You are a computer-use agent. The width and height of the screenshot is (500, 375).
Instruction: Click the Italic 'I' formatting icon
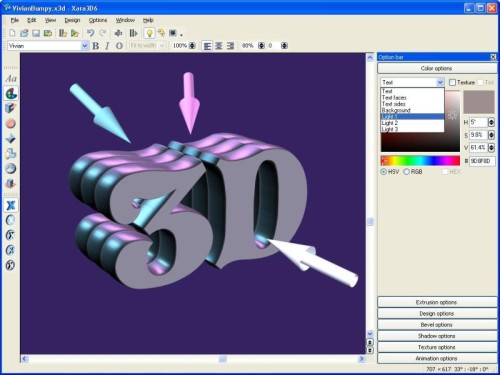[107, 46]
